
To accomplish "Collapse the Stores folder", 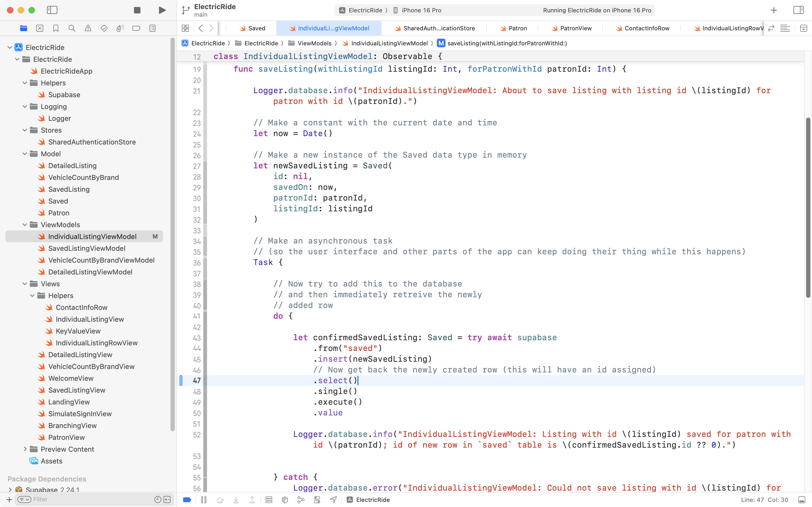I will 24,130.
